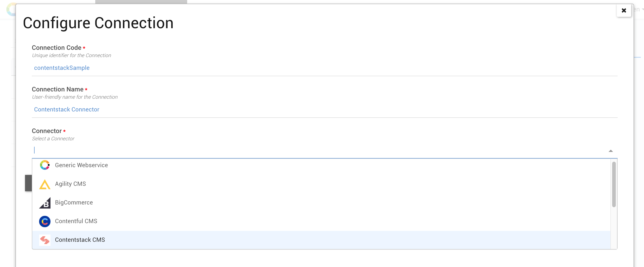
Task: Choose the highlighted Contentstack CMS option
Action: (80, 240)
